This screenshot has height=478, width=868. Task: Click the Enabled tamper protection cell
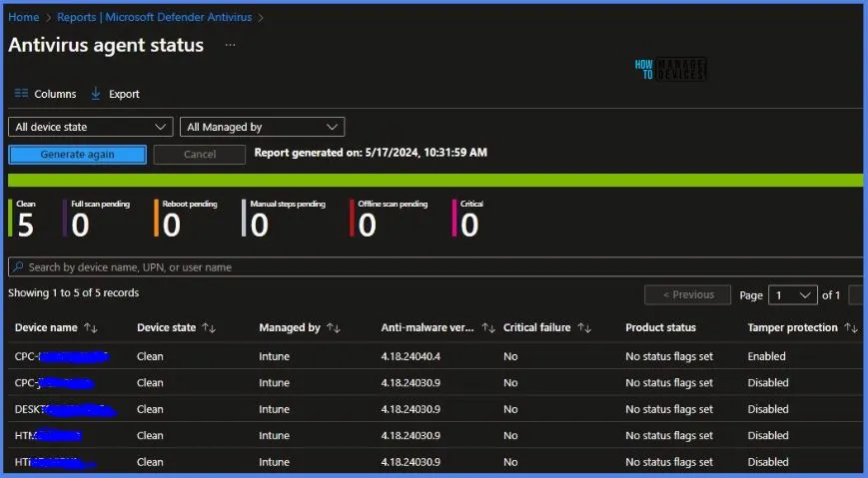pos(767,357)
